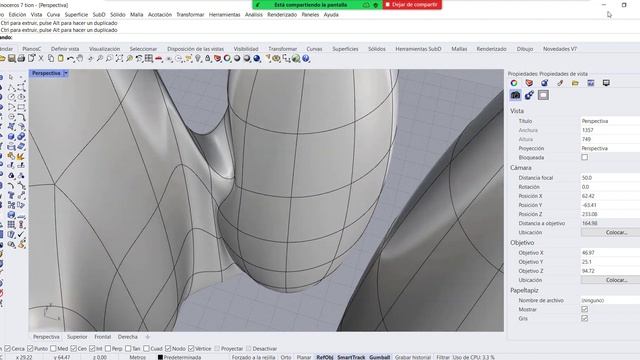The height and width of the screenshot is (360, 640).
Task: Check the Bloqueada checkbox
Action: (x=584, y=157)
